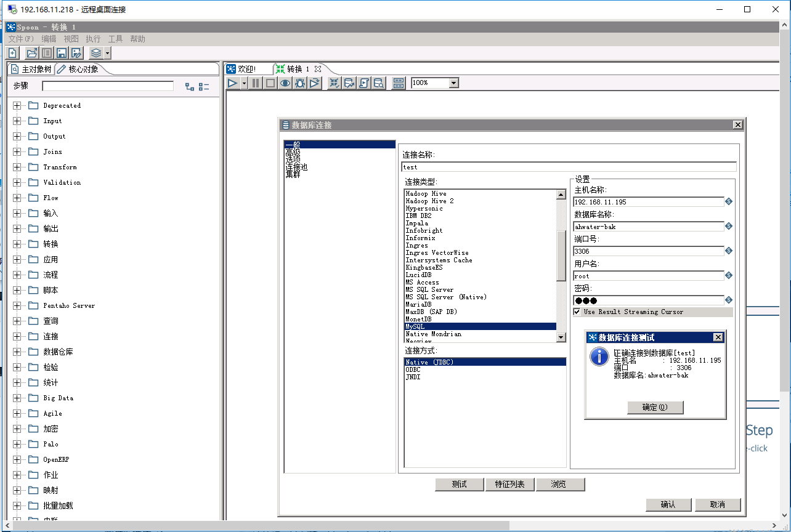Click the Explore repository toolbar icon
This screenshot has height=532, width=791.
click(x=47, y=53)
